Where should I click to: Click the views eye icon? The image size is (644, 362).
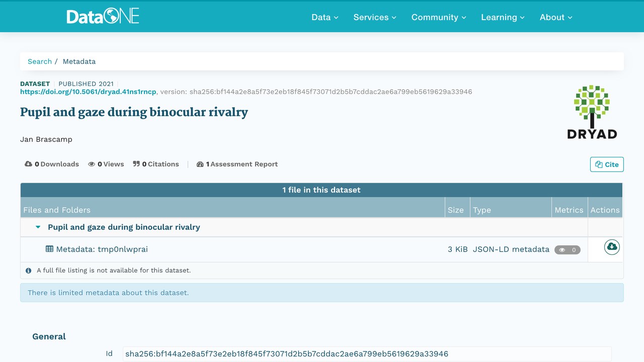pos(92,164)
